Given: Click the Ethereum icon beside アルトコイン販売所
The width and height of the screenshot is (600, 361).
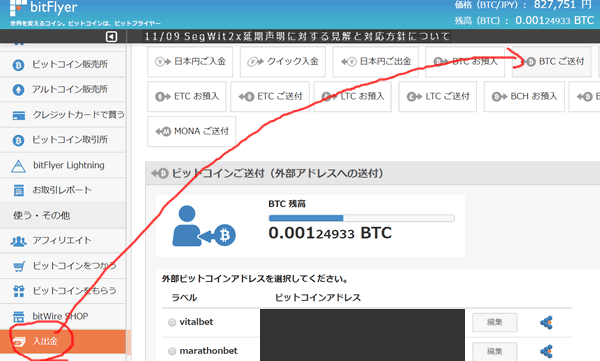Looking at the screenshot, I should [x=18, y=90].
